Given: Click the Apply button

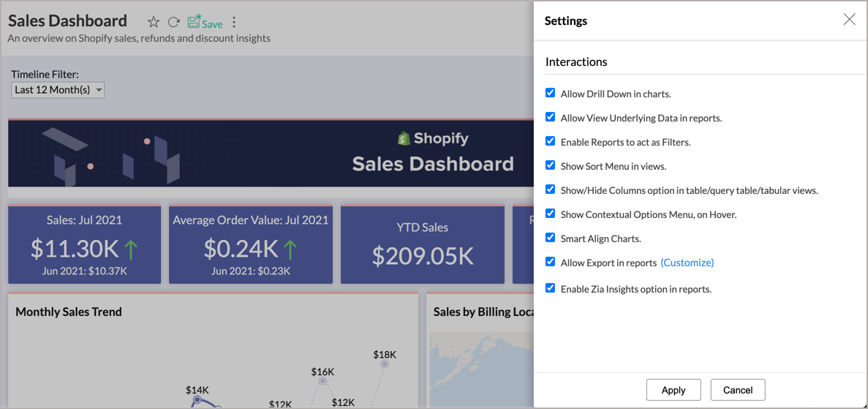Looking at the screenshot, I should click(673, 390).
